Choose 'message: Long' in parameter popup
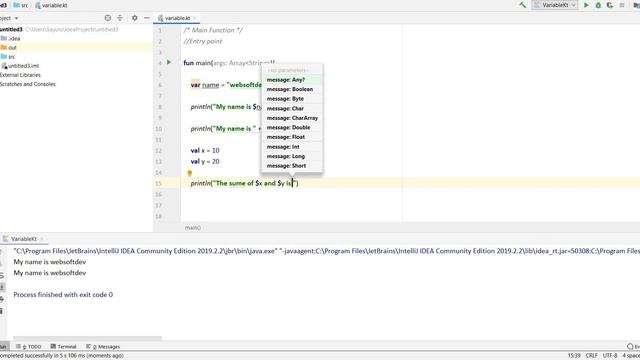Image resolution: width=640 pixels, height=360 pixels. (292, 156)
